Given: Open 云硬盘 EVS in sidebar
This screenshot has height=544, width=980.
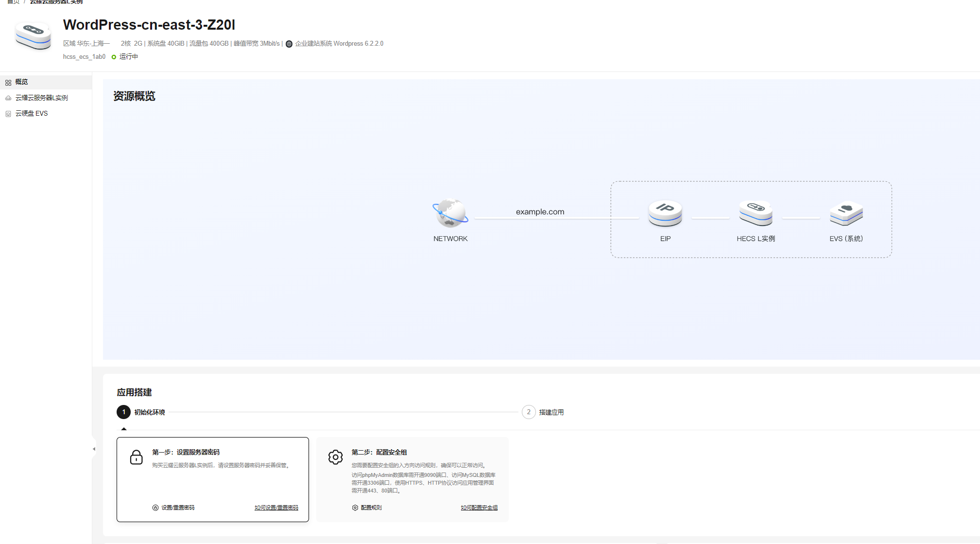Looking at the screenshot, I should [32, 113].
